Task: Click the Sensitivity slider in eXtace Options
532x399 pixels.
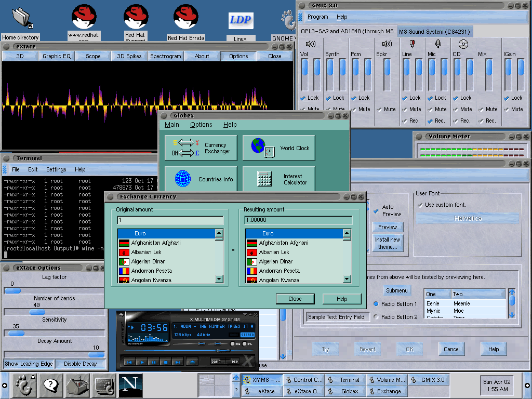Action: pos(17,334)
